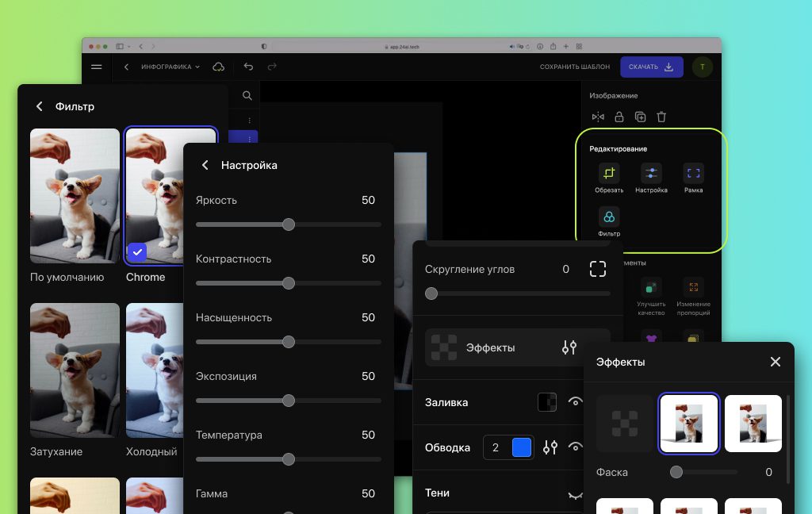Click the Фаска slider handle
Image resolution: width=812 pixels, height=514 pixels.
pos(676,472)
